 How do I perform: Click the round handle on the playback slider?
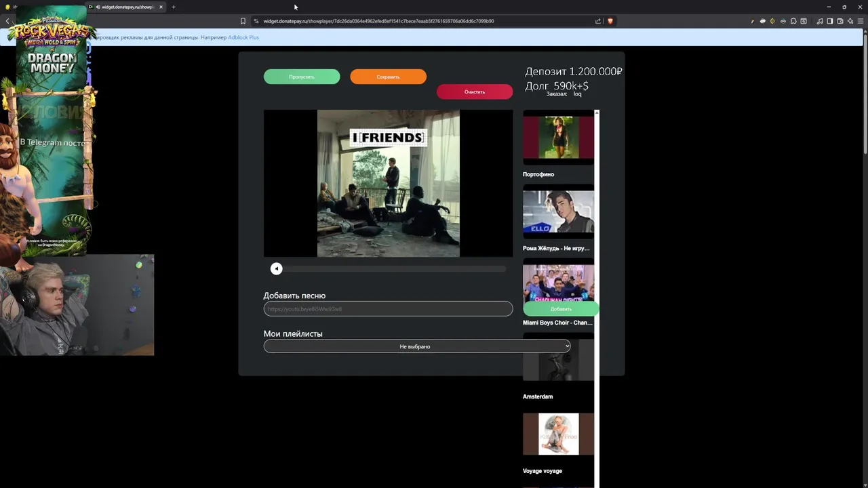tap(276, 269)
